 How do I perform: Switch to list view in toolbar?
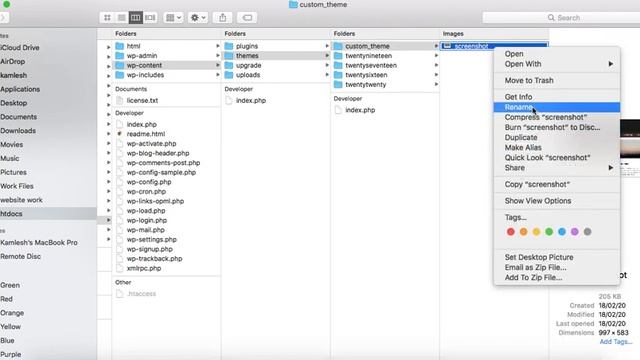121,18
